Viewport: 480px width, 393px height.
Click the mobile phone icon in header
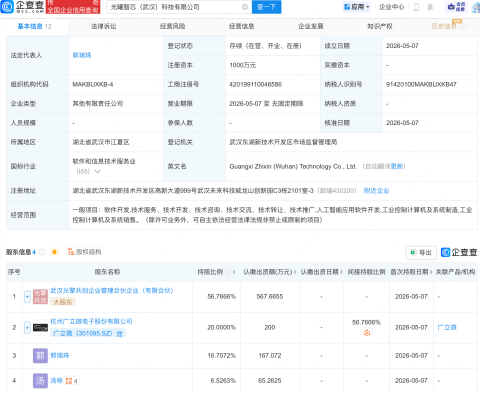tap(416, 7)
